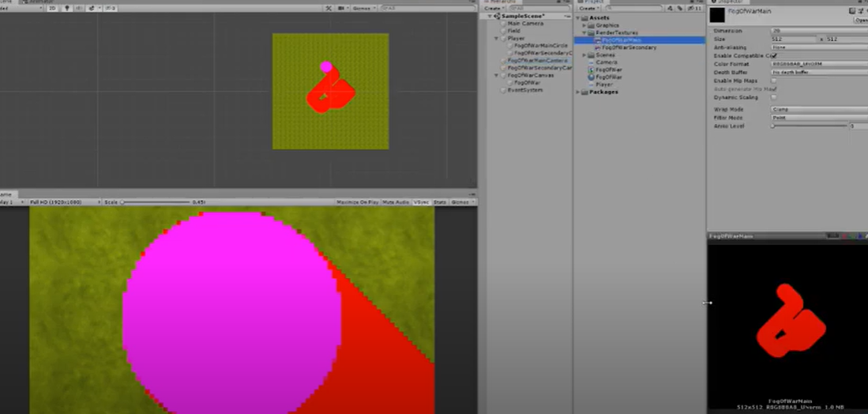Screen dimensions: 868x414
Task: Enable Mip Maps checkbox
Action: click(774, 81)
